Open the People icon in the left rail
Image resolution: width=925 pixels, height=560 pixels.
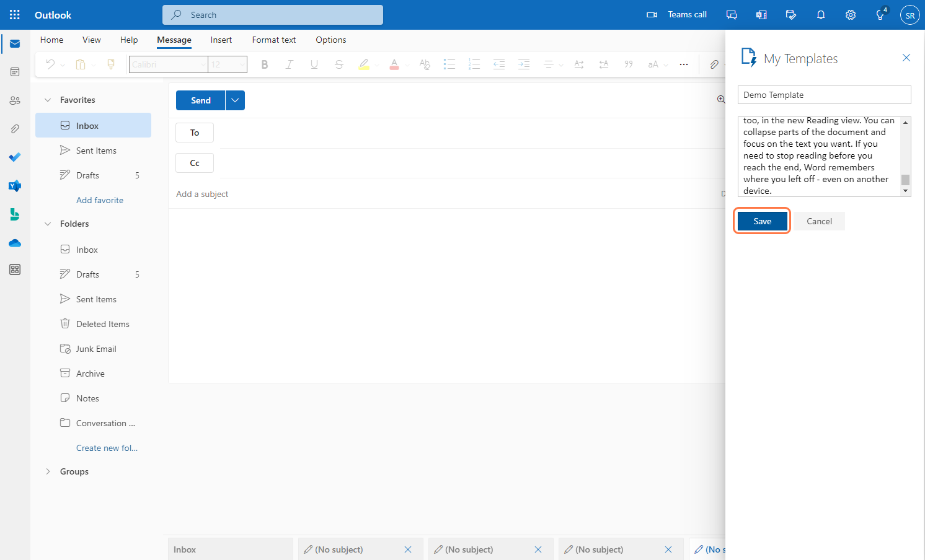click(x=15, y=100)
